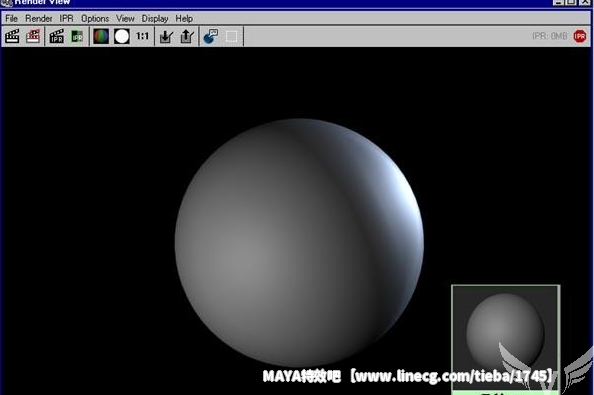Open the File menu
This screenshot has height=395, width=594.
click(11, 19)
